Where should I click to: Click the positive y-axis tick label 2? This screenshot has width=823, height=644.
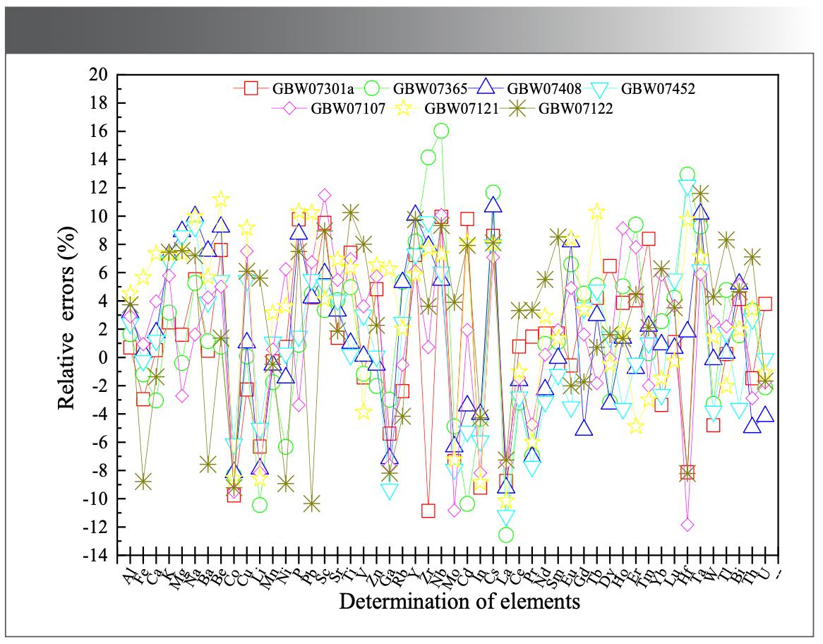[102, 329]
